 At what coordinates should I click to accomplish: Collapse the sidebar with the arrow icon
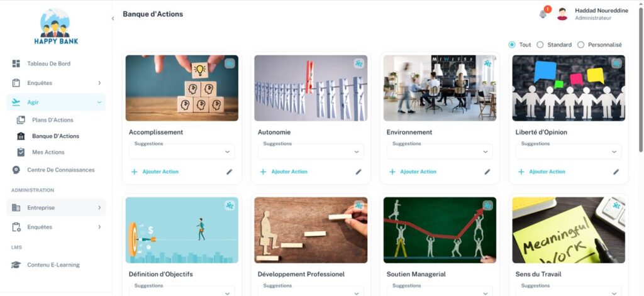113,18
